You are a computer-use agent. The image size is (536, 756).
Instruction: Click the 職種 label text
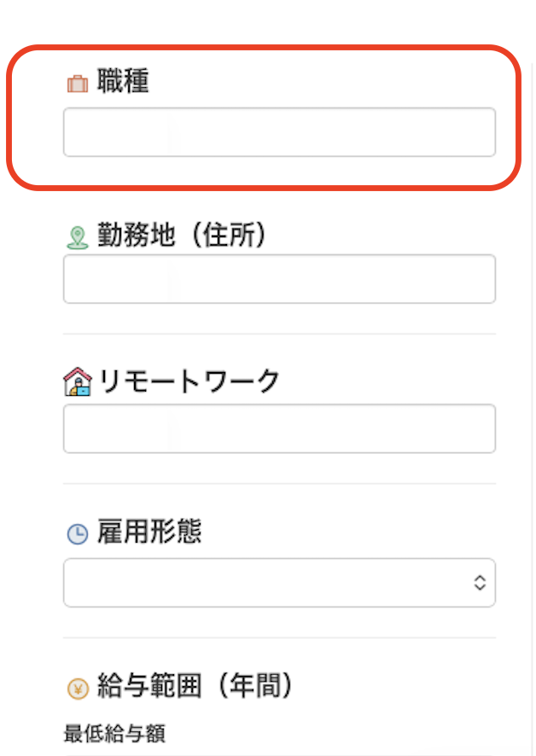(123, 82)
